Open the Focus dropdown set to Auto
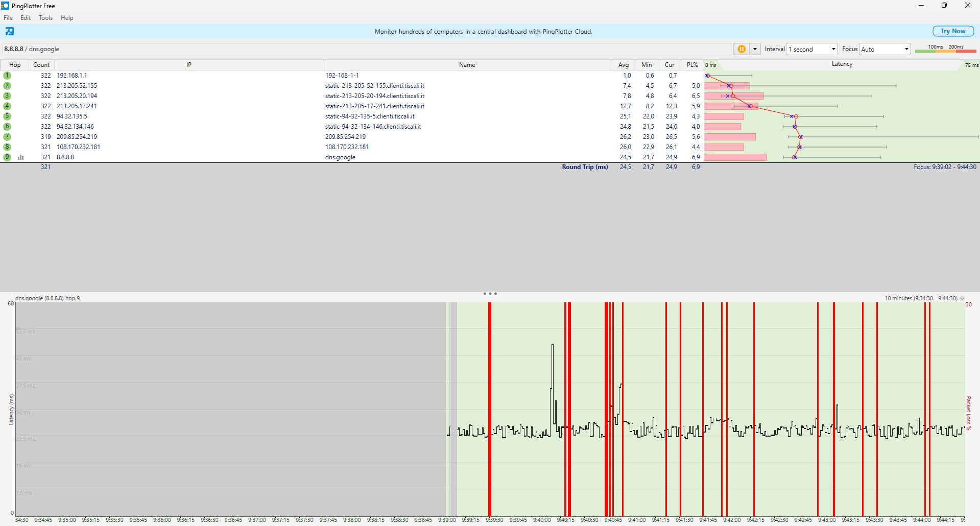Screen dimensions: 980x526 [885, 50]
